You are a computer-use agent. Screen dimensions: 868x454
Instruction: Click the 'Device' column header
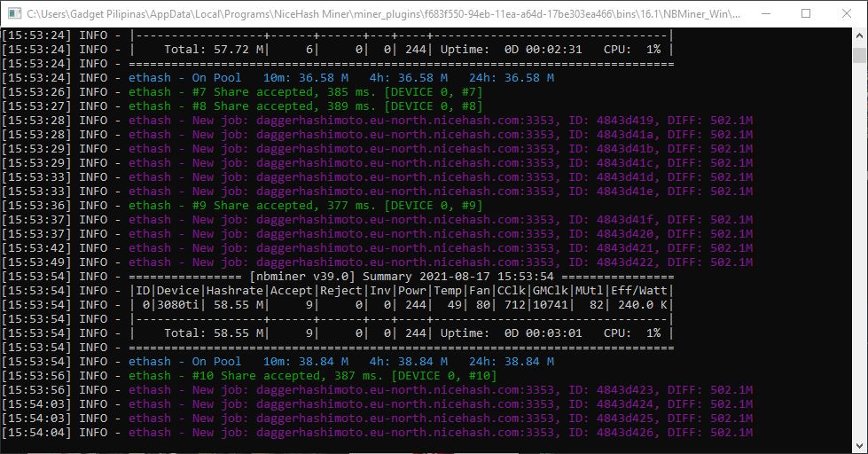[x=177, y=291]
